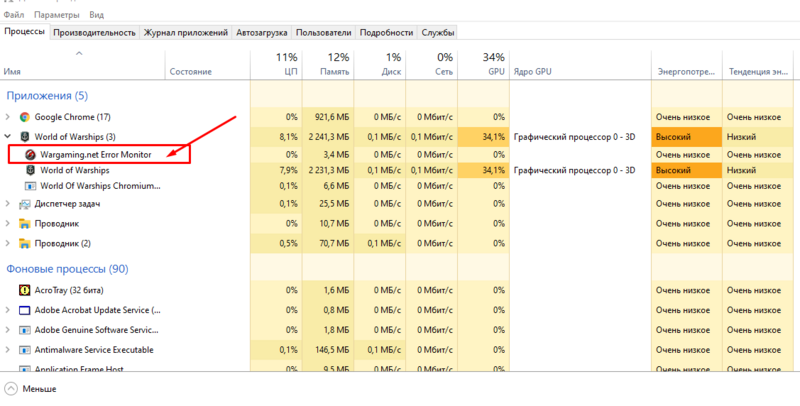Open the Автозагрузка tab
Screen dimensions: 800x406
pos(262,33)
